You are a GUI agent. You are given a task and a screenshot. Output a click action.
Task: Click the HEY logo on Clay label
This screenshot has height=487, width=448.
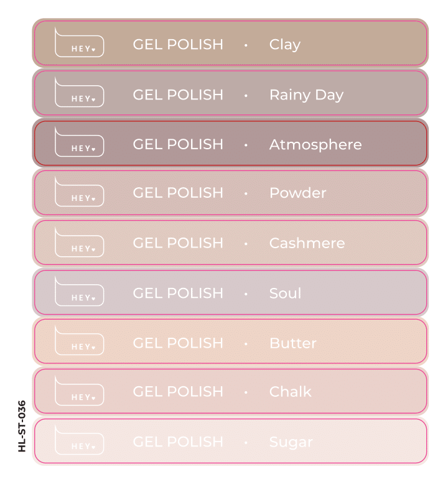tap(79, 42)
